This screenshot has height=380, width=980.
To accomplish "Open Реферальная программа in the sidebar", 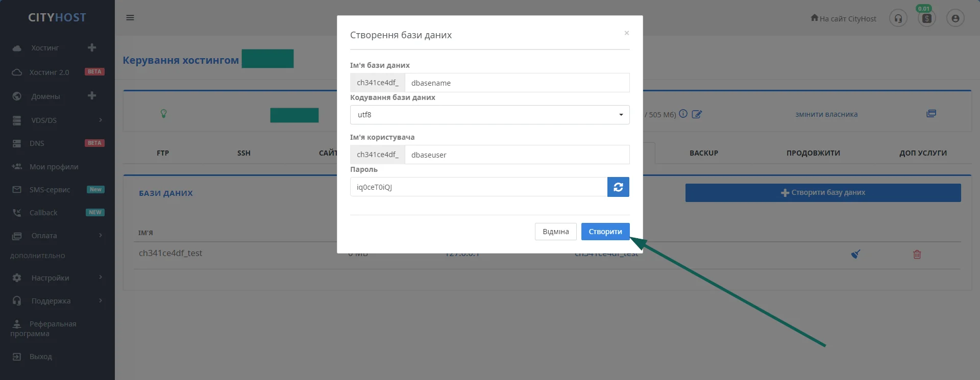I will pos(43,328).
